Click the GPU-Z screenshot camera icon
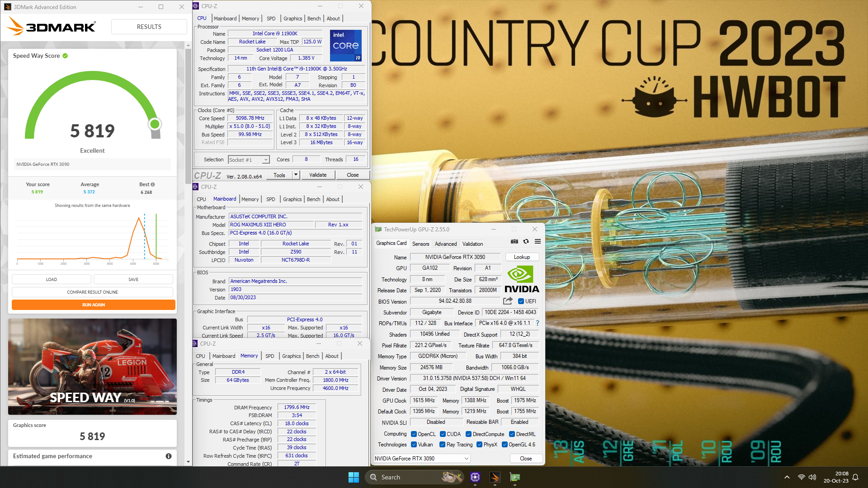868x488 pixels. point(514,241)
